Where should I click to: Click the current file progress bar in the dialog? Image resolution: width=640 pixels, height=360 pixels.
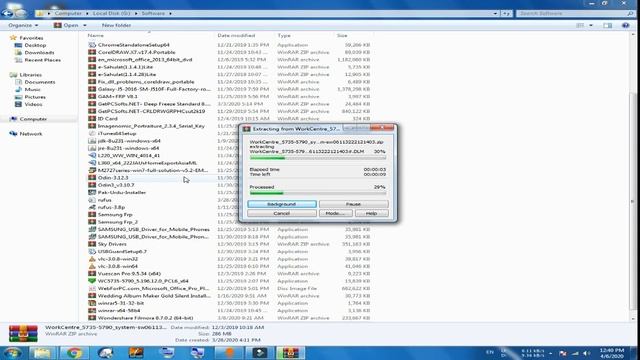[x=318, y=158]
